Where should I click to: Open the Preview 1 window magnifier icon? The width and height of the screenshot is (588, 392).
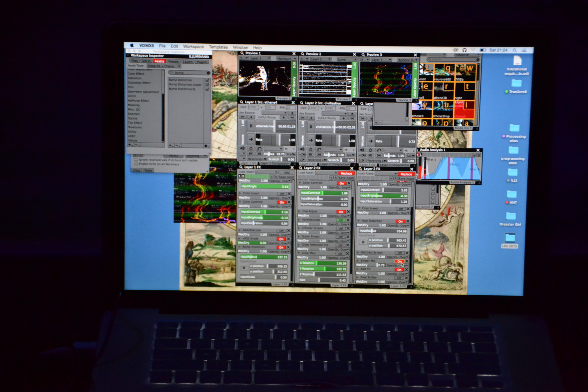point(242,53)
